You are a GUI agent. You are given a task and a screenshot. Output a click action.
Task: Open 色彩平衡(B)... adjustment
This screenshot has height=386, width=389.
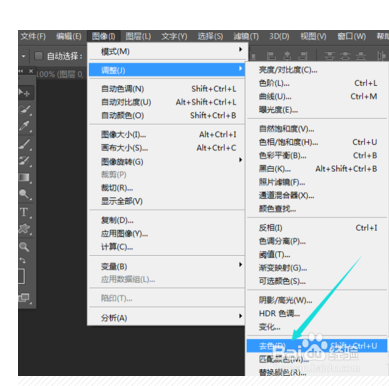click(x=317, y=155)
